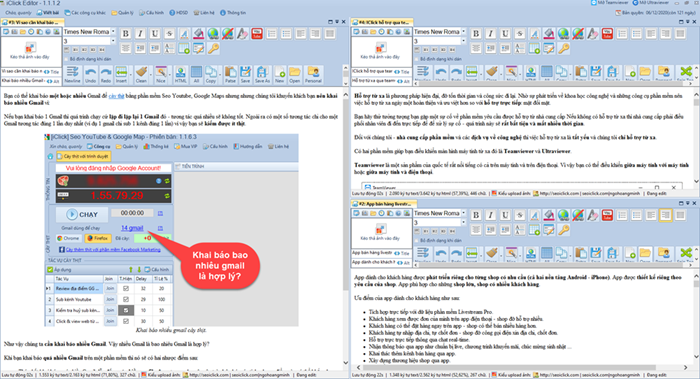Open the 'Cấu hình' menu
This screenshot has width=700, height=379.
pyautogui.click(x=151, y=12)
